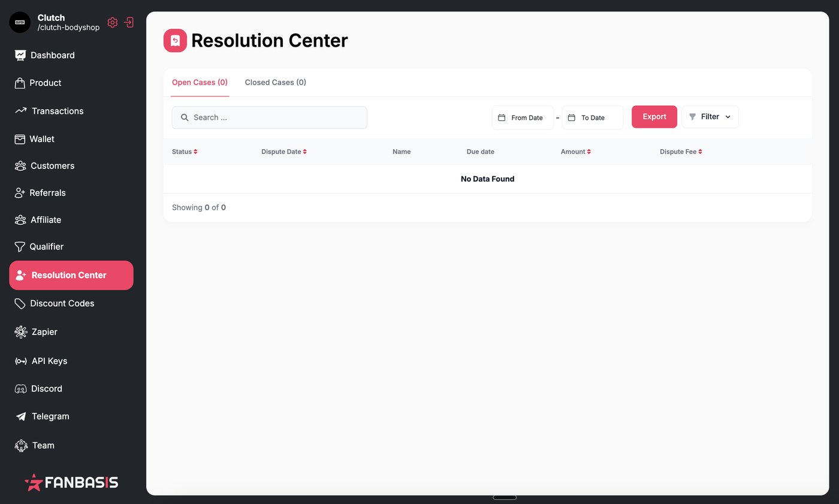Click the No Data Found message

click(487, 179)
